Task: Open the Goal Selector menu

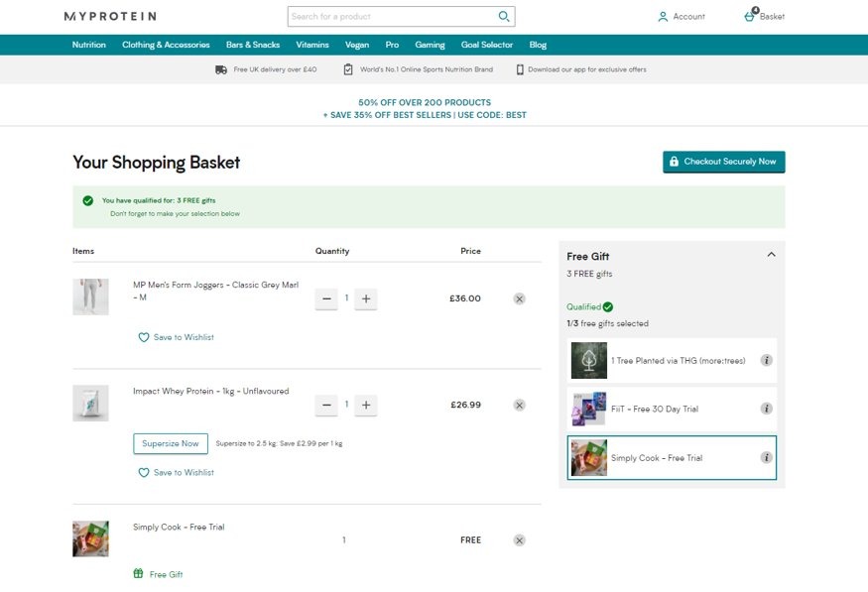Action: pyautogui.click(x=487, y=45)
